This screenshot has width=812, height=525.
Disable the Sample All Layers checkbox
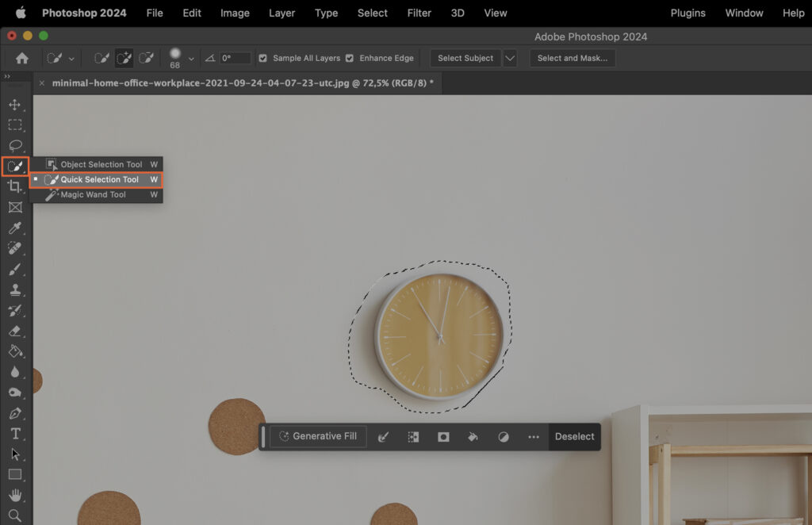262,57
